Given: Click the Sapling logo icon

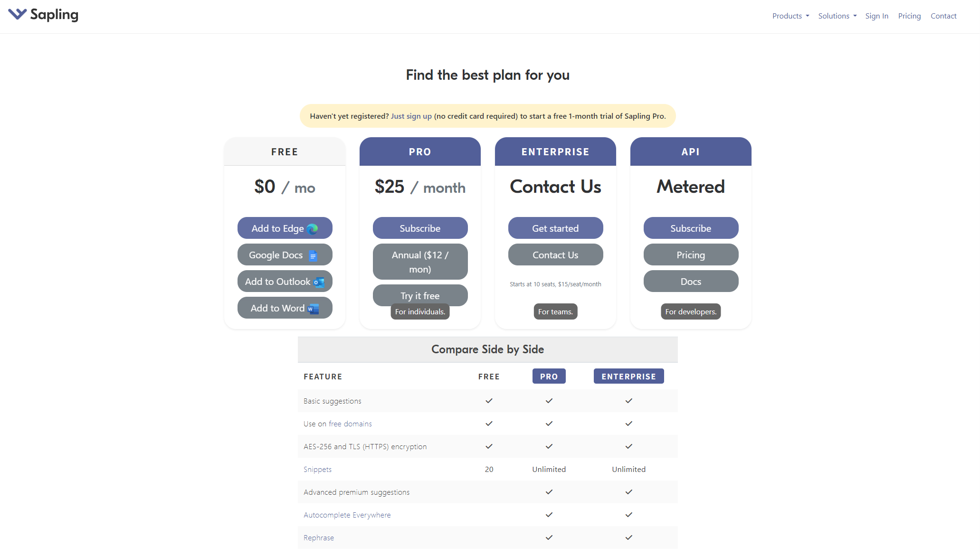Looking at the screenshot, I should tap(18, 14).
